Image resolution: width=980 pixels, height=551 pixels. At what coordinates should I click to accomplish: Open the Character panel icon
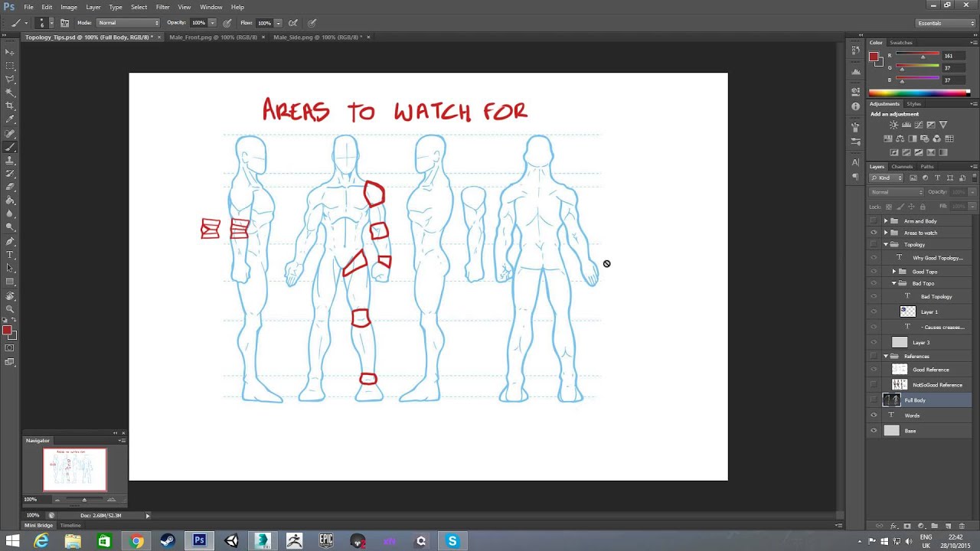tap(856, 162)
